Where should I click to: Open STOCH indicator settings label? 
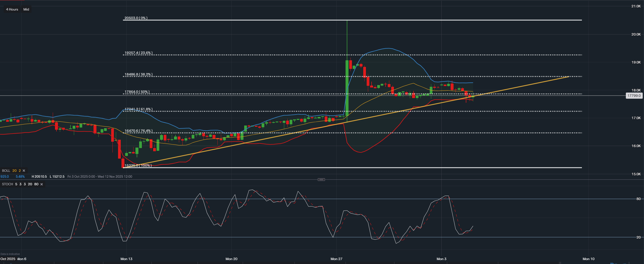click(x=8, y=184)
